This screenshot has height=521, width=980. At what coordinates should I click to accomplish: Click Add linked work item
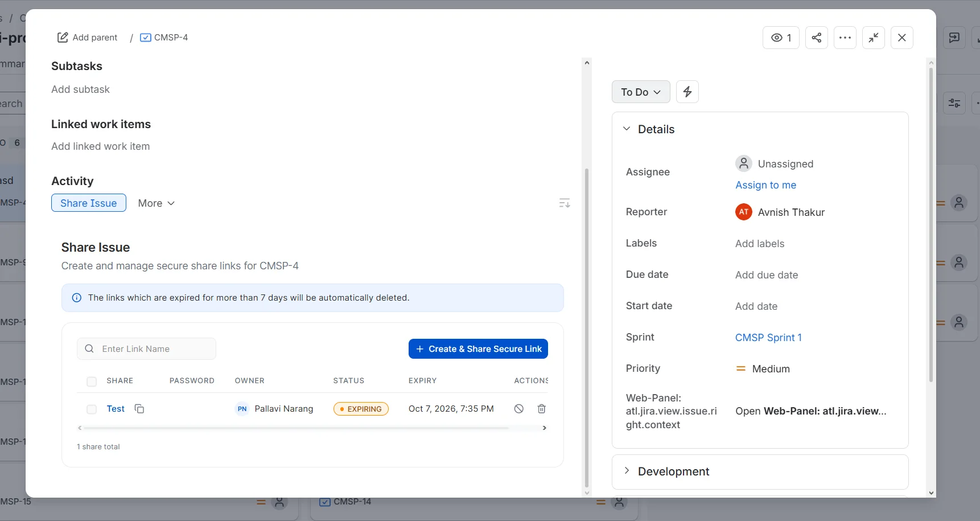[x=101, y=146]
